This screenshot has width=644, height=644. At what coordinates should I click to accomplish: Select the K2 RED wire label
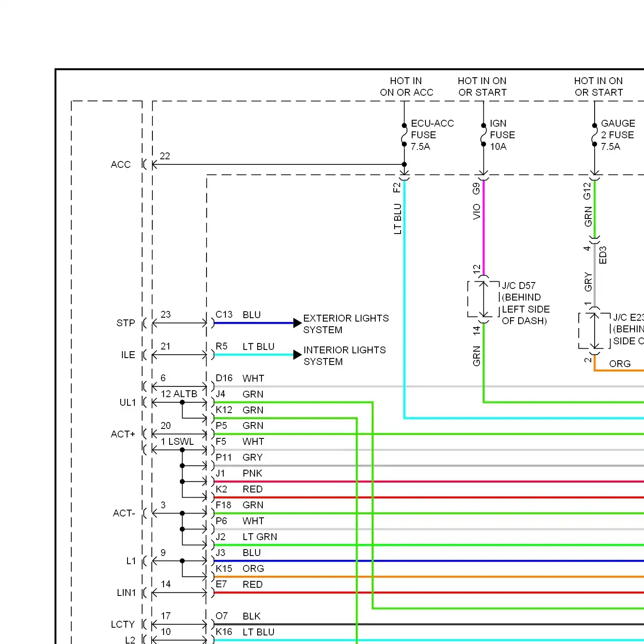point(239,489)
